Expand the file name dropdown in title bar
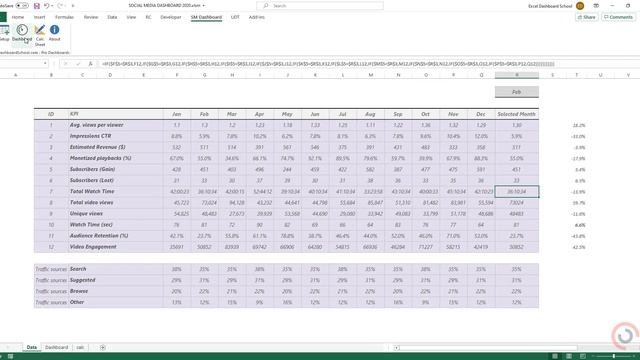The image size is (640, 360). pos(204,6)
